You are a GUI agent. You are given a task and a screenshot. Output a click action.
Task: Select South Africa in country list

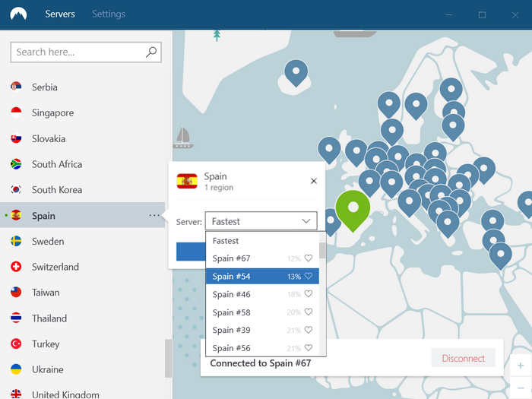click(x=82, y=164)
